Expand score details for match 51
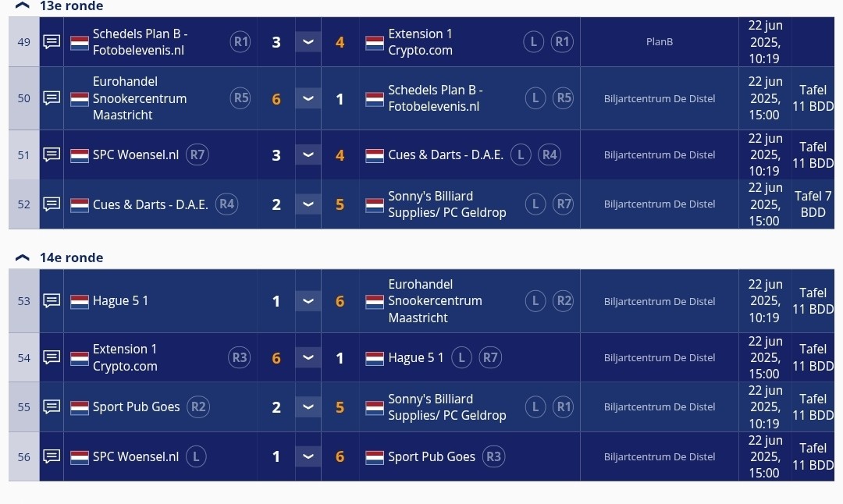Image resolution: width=843 pixels, height=504 pixels. [308, 154]
